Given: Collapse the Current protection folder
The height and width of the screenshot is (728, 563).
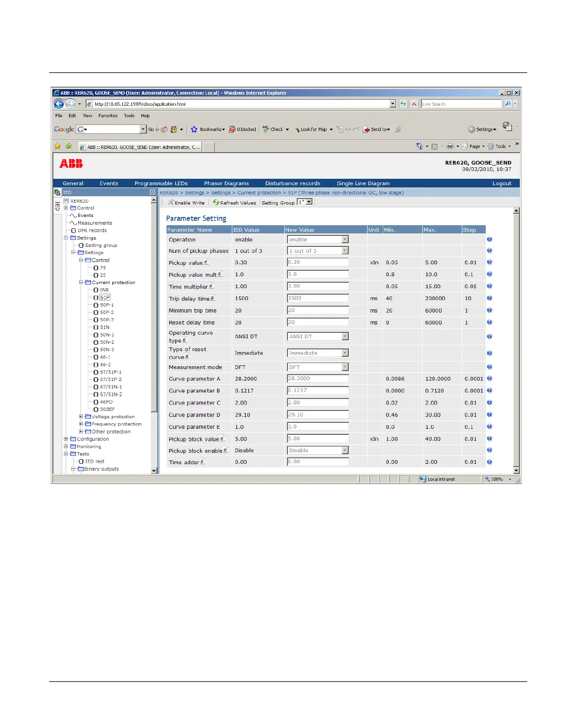Looking at the screenshot, I should [x=81, y=282].
